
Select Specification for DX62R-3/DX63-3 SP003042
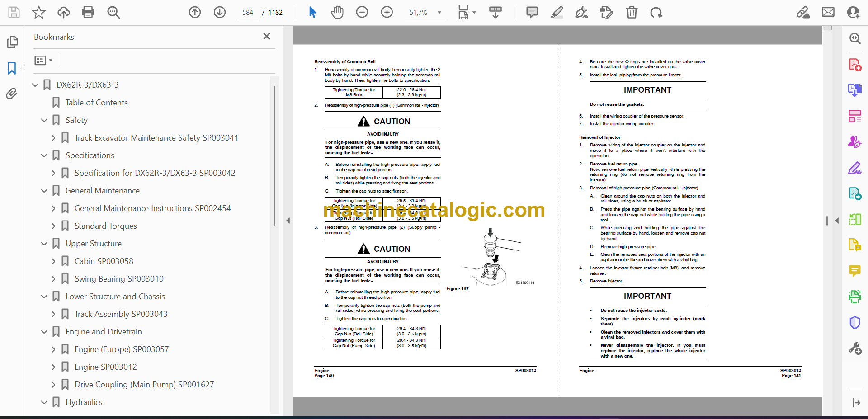tap(155, 173)
